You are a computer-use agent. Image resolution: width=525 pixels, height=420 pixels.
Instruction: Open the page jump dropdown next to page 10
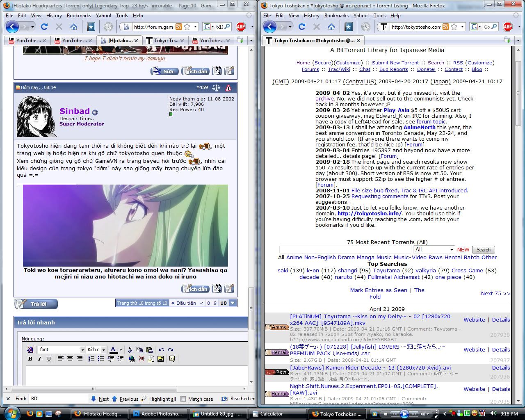click(233, 303)
